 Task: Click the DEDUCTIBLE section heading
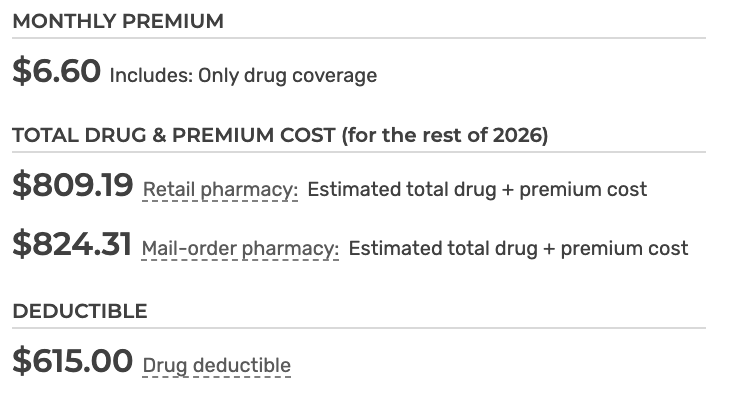(x=80, y=311)
